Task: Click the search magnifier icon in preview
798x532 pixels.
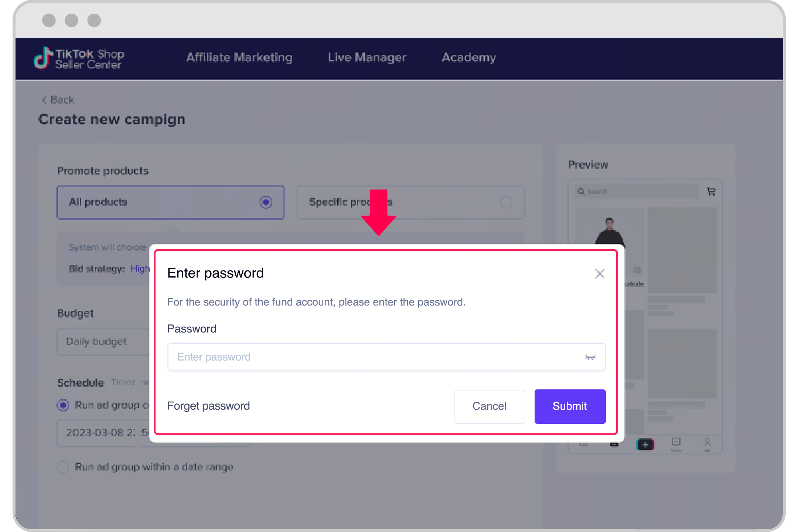Action: coord(581,191)
